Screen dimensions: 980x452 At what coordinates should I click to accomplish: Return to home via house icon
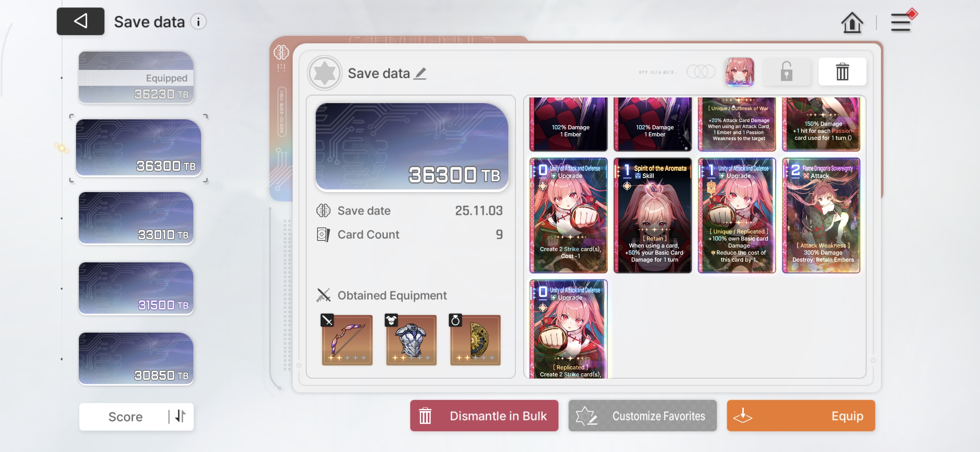(852, 23)
